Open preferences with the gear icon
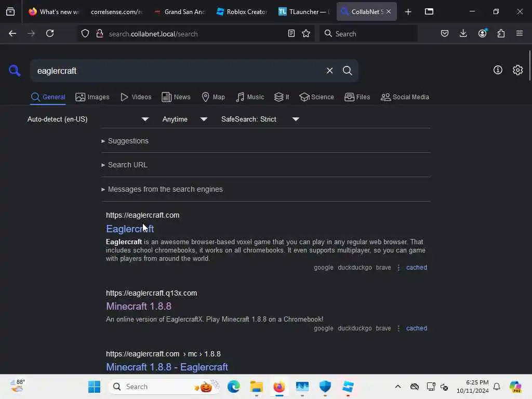532x399 pixels. (517, 70)
